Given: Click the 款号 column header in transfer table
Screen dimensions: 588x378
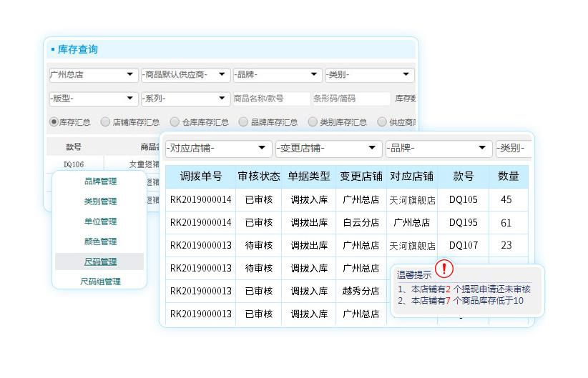Looking at the screenshot, I should (x=464, y=176).
